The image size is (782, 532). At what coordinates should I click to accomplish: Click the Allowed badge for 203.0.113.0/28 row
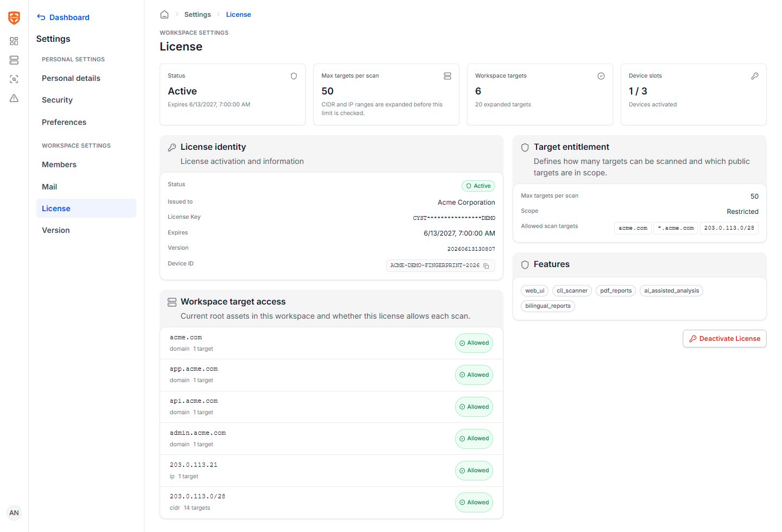(x=474, y=503)
